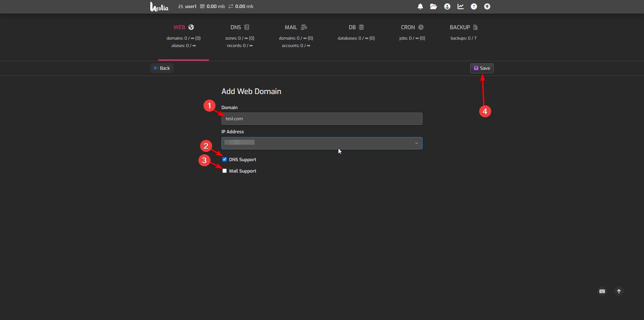Switch to the MAIL tab
This screenshot has width=644, height=320.
tap(296, 28)
